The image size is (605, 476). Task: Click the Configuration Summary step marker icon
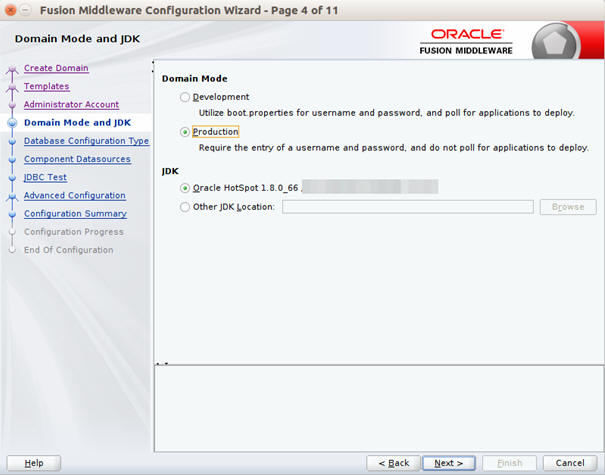[x=12, y=214]
